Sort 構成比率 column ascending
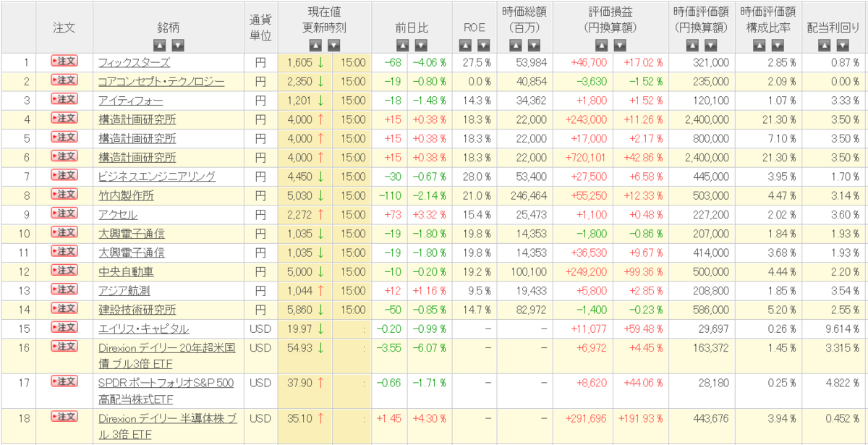The image size is (868, 445). click(758, 45)
